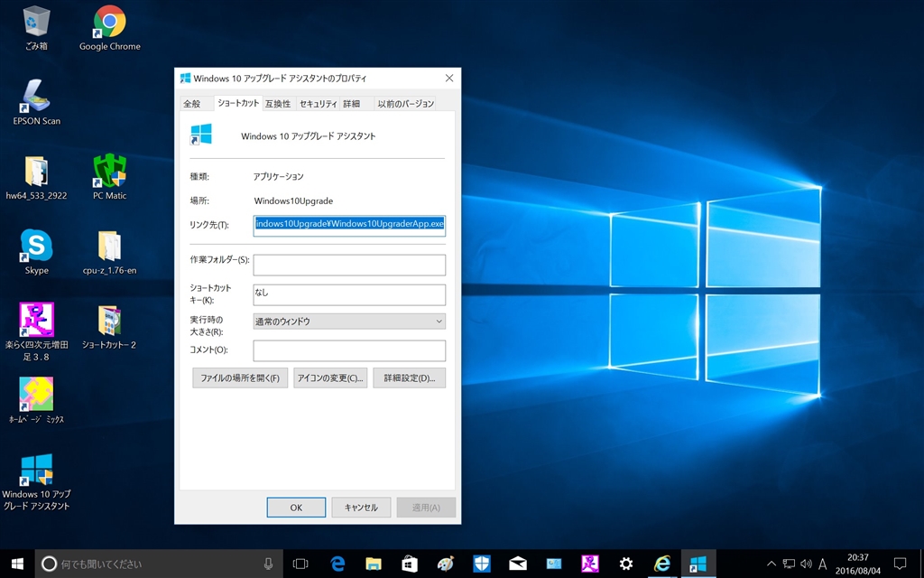Expand the 実行時の大きさ dropdown

tap(349, 322)
